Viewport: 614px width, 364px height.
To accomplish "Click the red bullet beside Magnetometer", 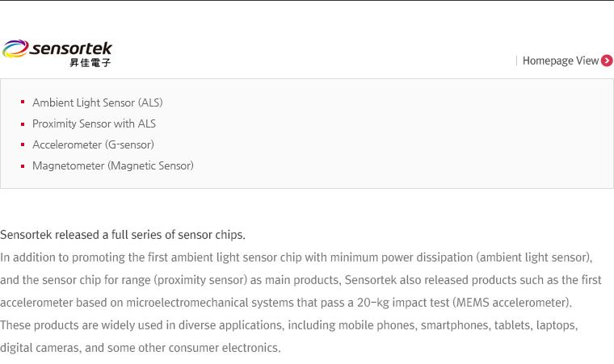I will click(23, 166).
